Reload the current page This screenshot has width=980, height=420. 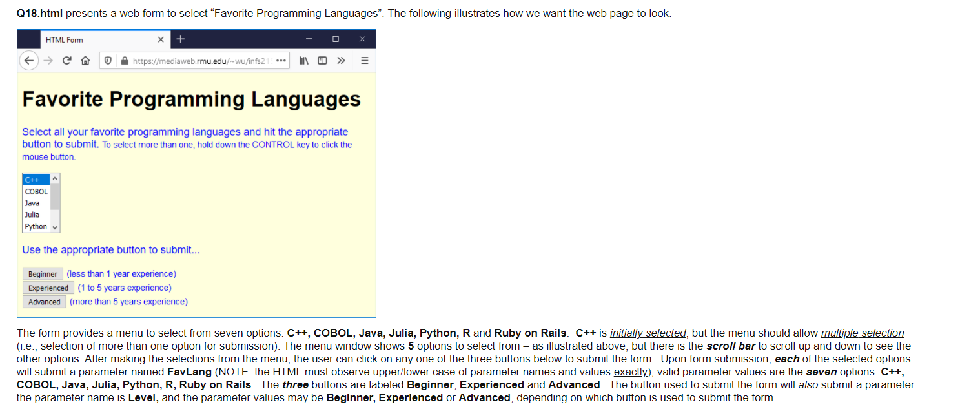point(66,60)
